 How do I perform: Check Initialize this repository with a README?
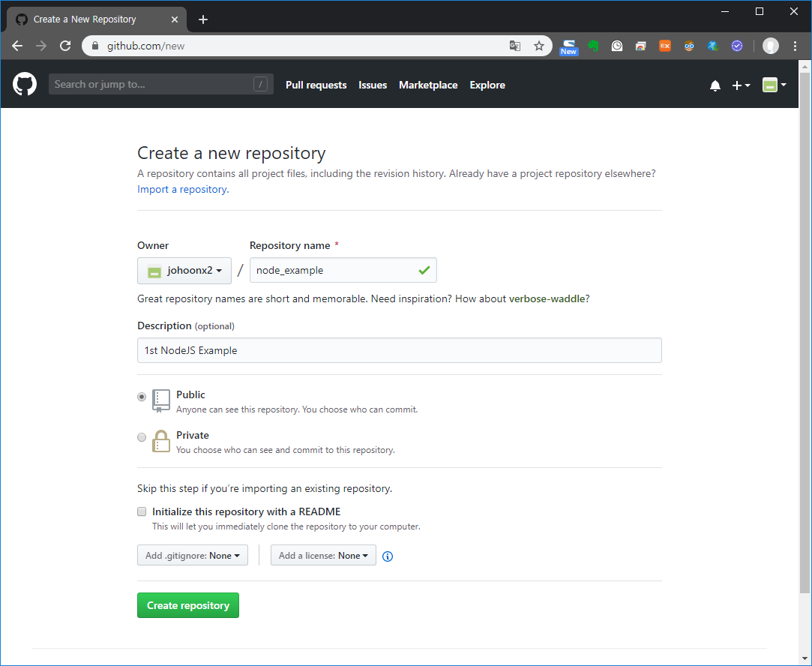(142, 511)
